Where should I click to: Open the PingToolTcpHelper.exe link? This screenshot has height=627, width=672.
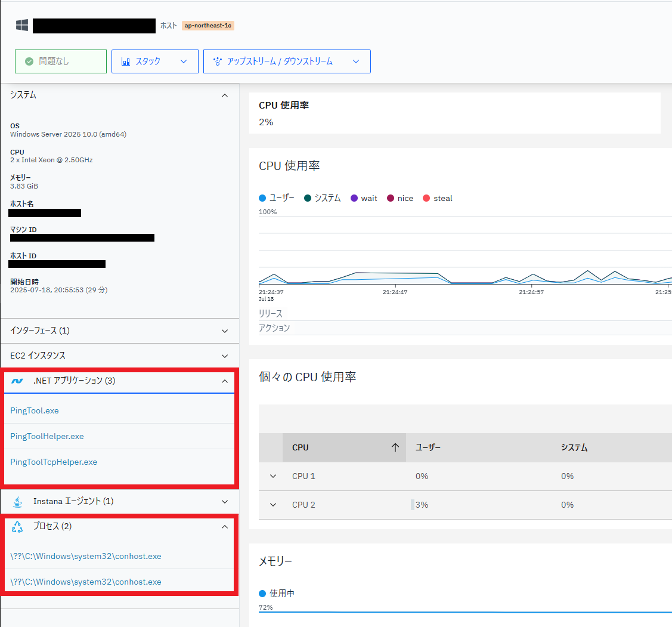[54, 462]
